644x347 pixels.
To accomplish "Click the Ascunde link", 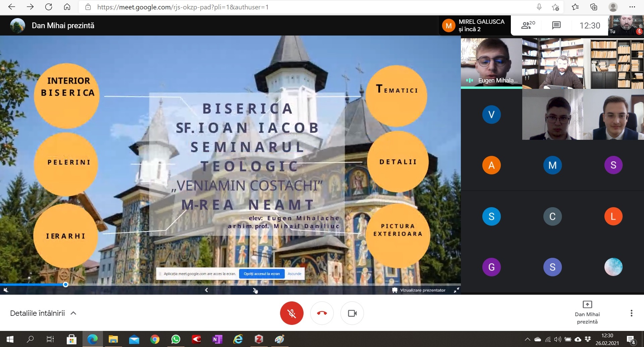I will [x=294, y=274].
